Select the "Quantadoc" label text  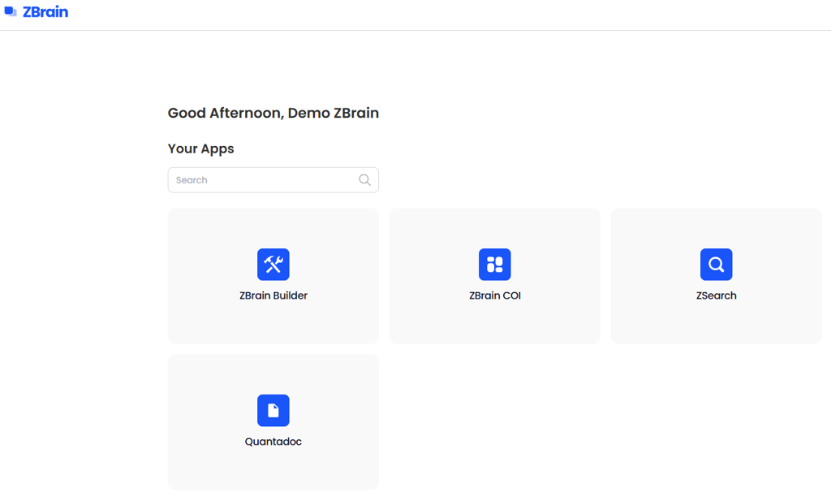(x=273, y=442)
